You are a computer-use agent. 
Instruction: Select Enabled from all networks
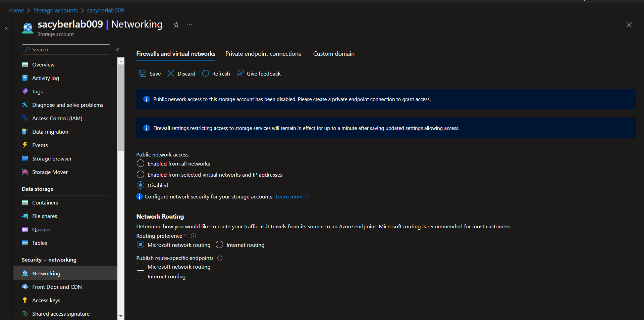coord(141,164)
